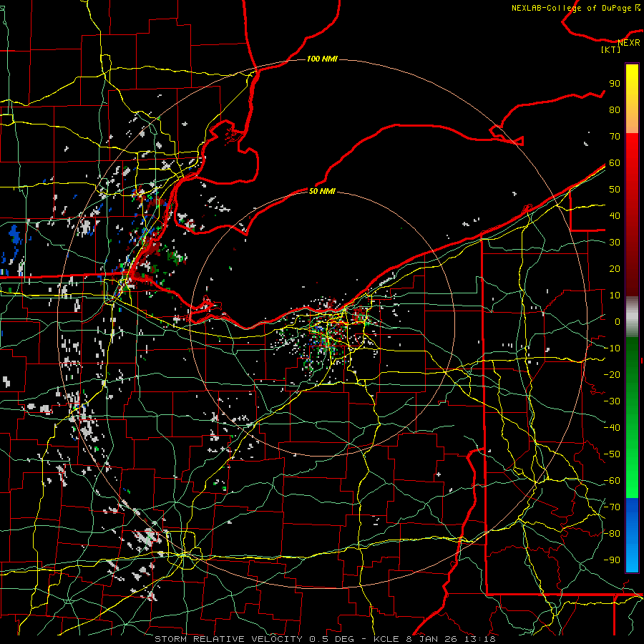Image resolution: width=644 pixels, height=644 pixels.
Task: Click the 70 value on velocity scale
Action: [615, 137]
